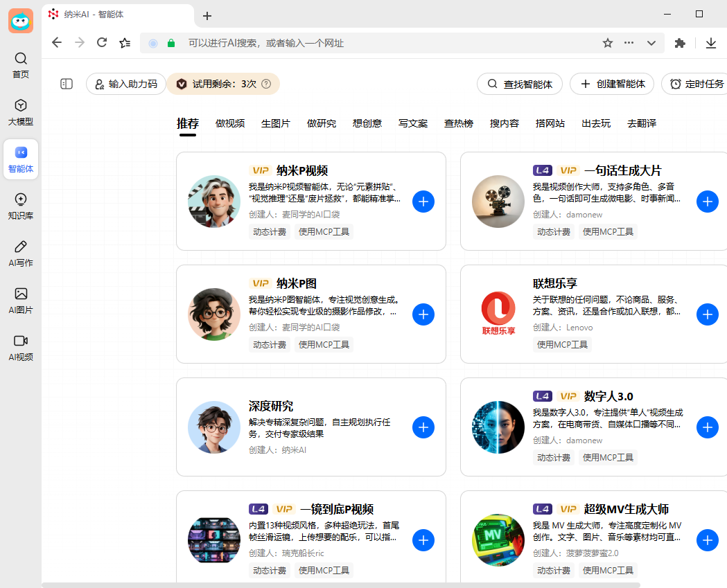Switch to the 生图片 tab
Viewport: 727px width, 588px height.
[x=276, y=124]
